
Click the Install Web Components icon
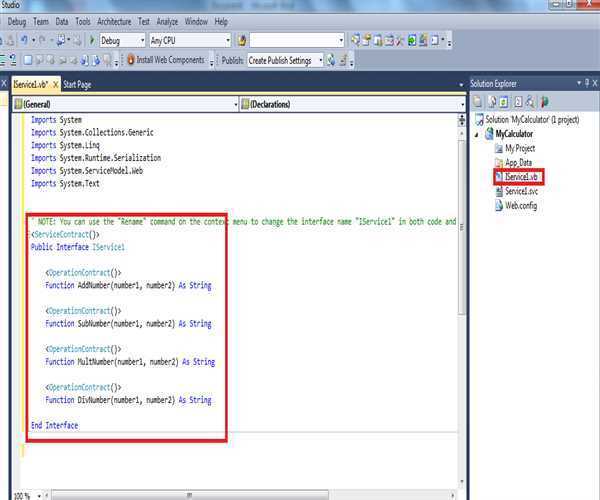pos(130,60)
